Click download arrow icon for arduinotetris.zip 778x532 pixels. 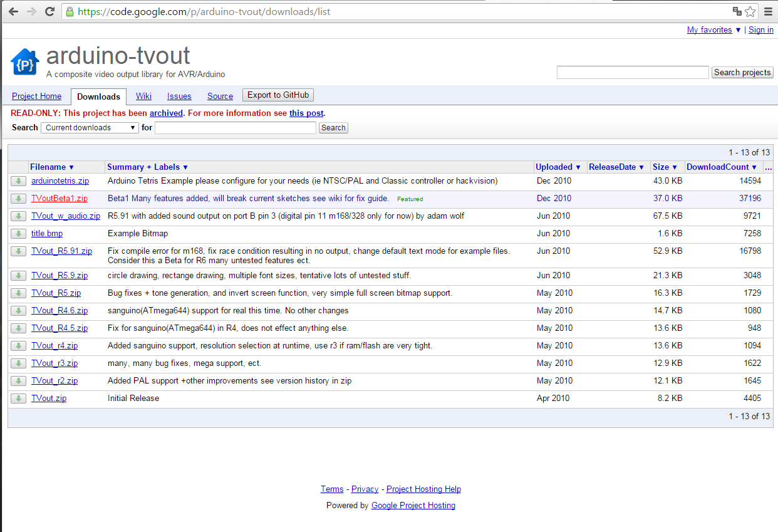click(18, 181)
